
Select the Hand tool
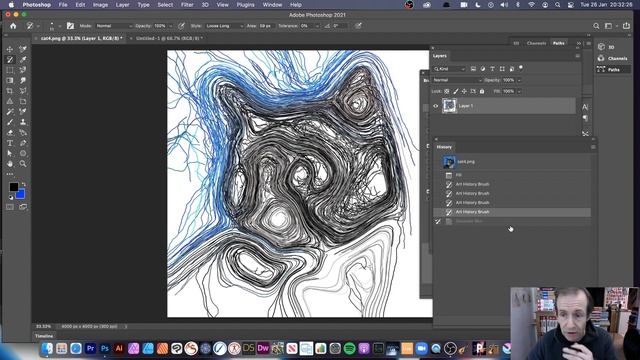point(10,164)
